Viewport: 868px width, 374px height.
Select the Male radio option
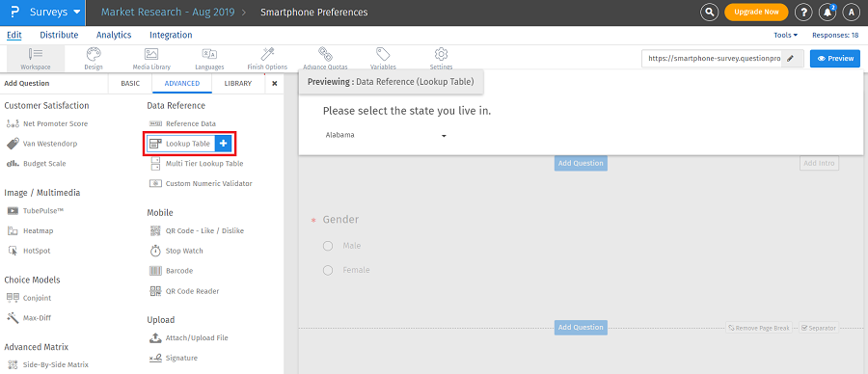(x=328, y=246)
